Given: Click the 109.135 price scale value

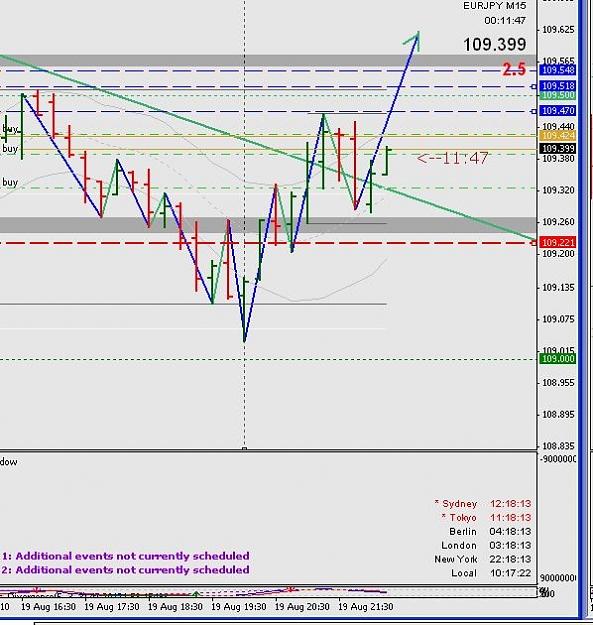Looking at the screenshot, I should pos(558,287).
